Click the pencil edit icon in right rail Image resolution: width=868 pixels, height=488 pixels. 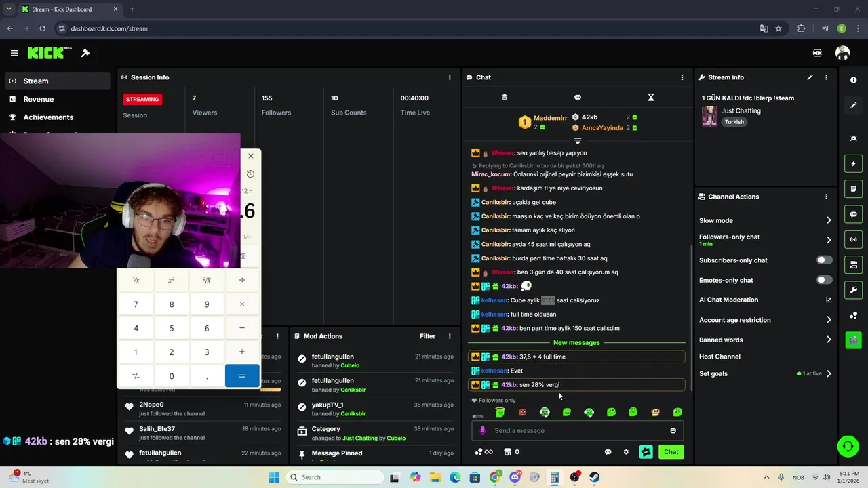853,106
